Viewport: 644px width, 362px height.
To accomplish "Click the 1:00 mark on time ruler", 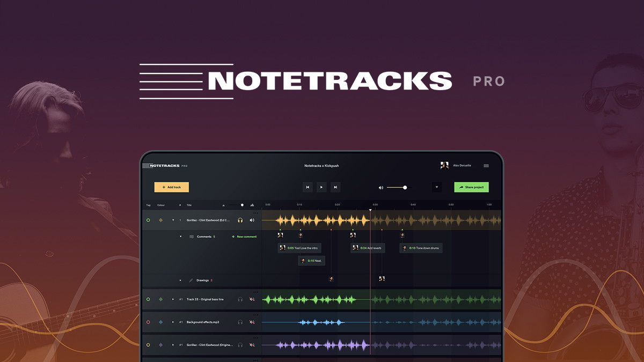I will pyautogui.click(x=489, y=205).
